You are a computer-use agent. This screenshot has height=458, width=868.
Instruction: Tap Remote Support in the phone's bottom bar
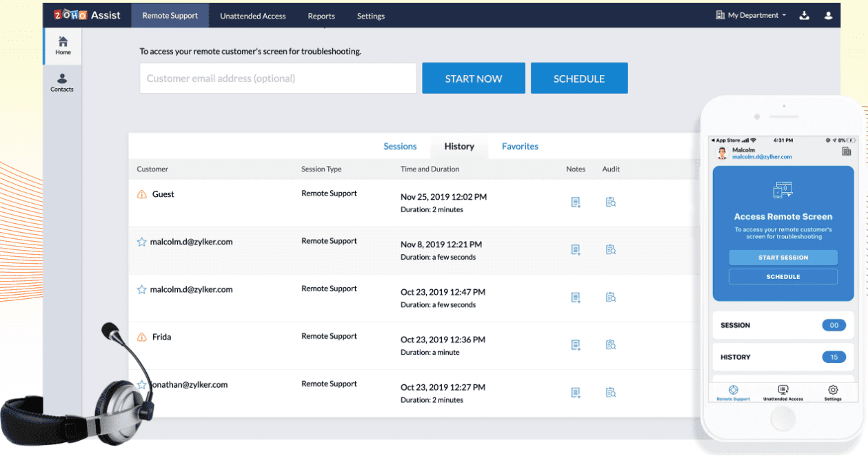(734, 393)
